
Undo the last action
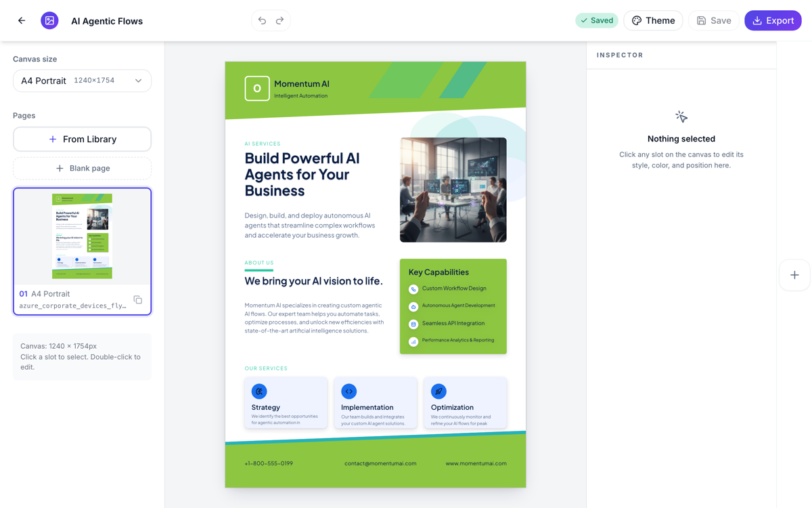[x=262, y=20]
